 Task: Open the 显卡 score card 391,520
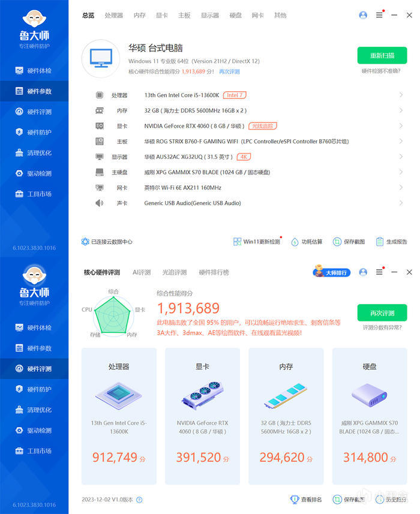point(203,416)
